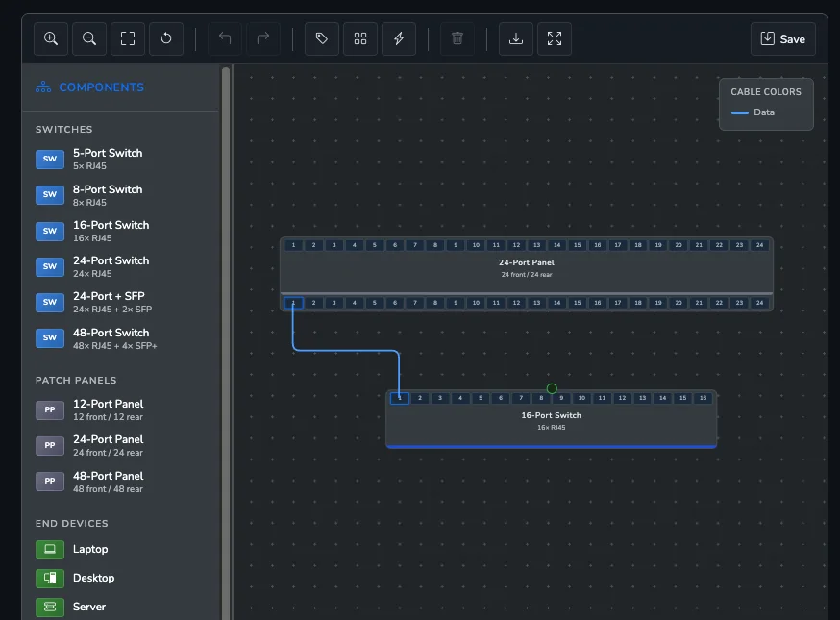This screenshot has width=840, height=620.
Task: Click the CABLE COLORS legend heading
Action: [x=766, y=92]
